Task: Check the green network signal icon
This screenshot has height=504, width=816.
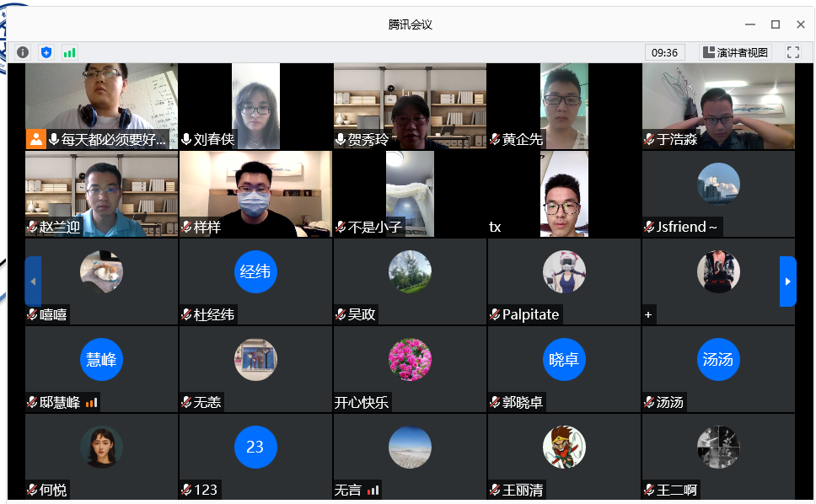Action: (69, 52)
